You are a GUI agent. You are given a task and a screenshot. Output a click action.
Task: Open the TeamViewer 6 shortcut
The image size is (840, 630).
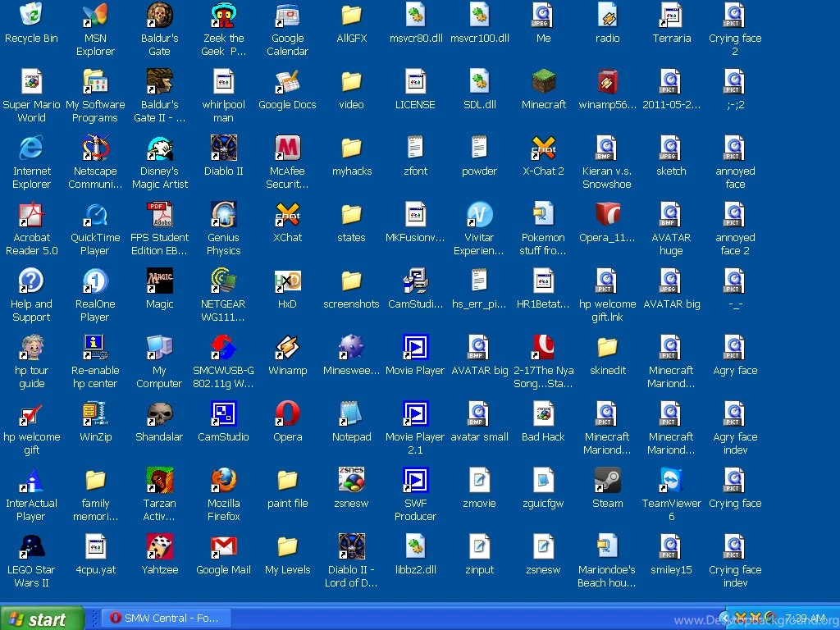671,481
